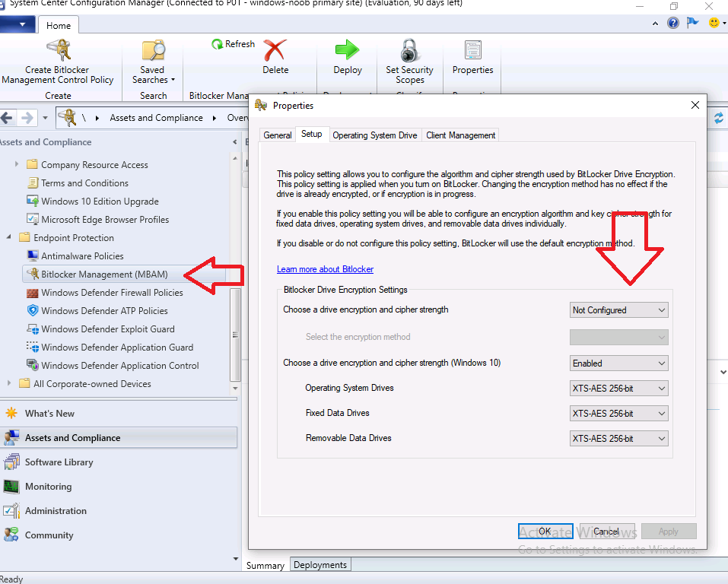Image resolution: width=728 pixels, height=584 pixels.
Task: Click the workspace list overflow arrow
Action: pos(235,559)
